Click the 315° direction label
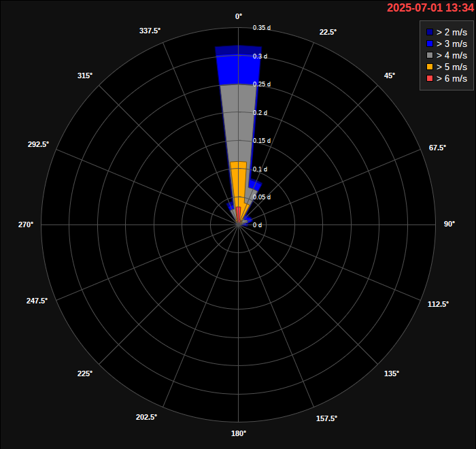The height and width of the screenshot is (449, 476). point(85,76)
